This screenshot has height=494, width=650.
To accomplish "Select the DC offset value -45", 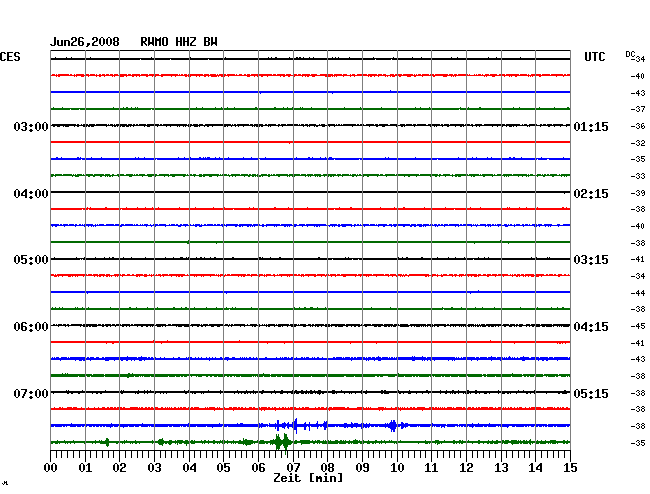I will [638, 326].
